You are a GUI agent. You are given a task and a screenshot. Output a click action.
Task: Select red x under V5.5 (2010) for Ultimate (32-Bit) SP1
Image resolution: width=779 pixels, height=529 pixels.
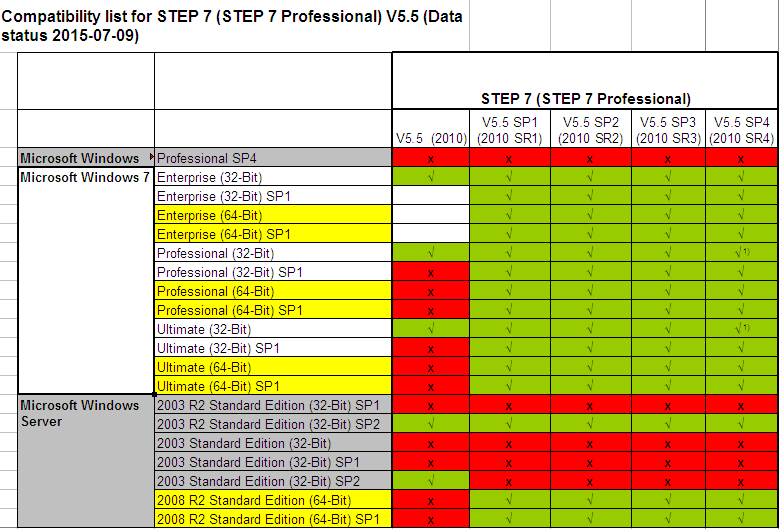431,347
